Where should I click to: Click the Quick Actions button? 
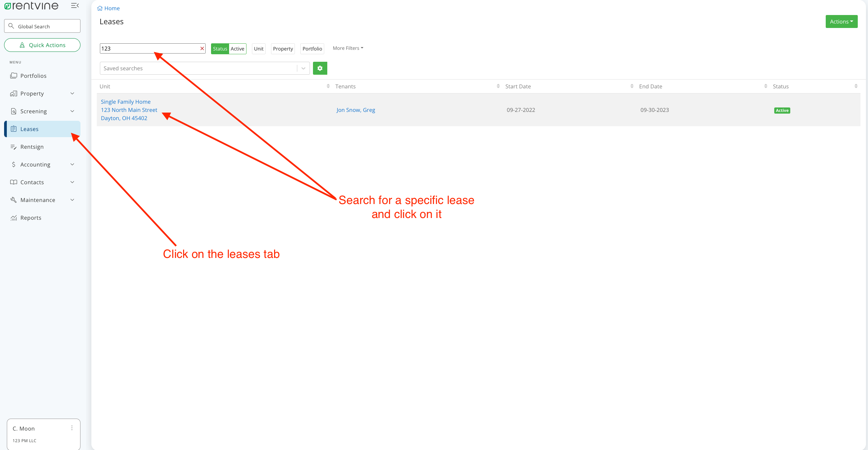[x=42, y=45]
